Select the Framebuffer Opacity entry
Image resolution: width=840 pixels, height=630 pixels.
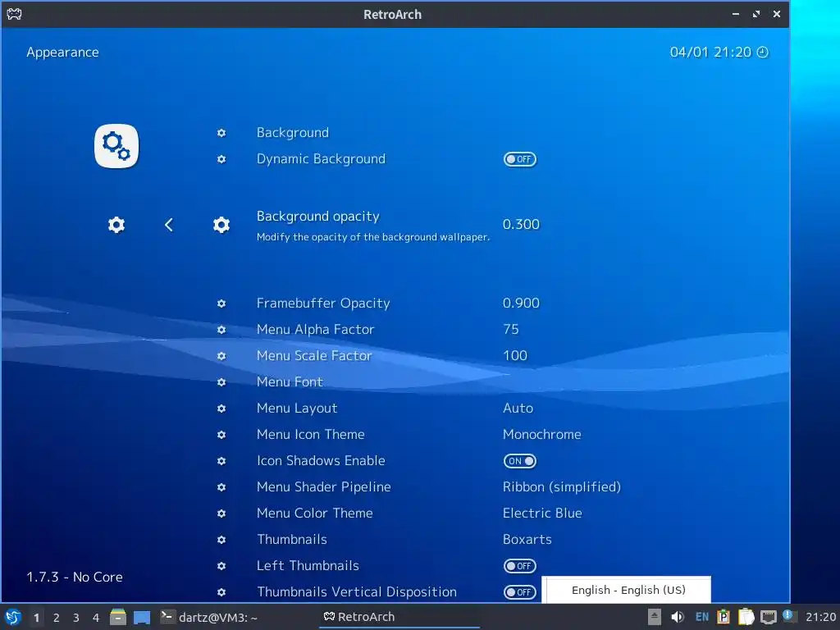click(323, 304)
